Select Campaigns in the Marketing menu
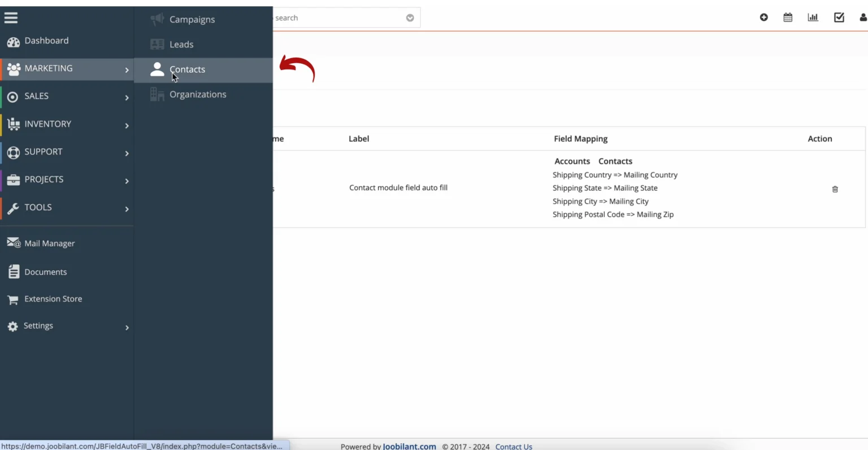 click(x=192, y=19)
